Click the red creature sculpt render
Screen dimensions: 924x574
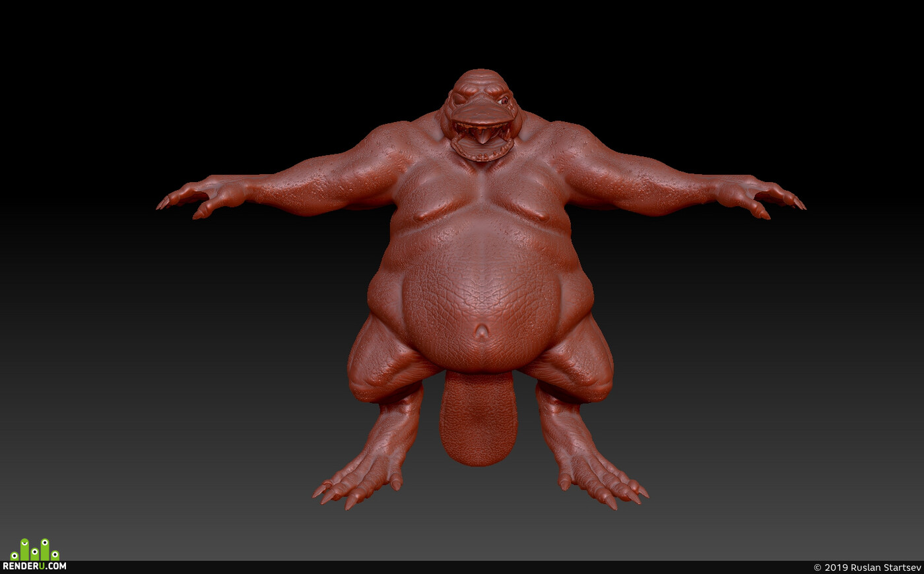coord(480,289)
